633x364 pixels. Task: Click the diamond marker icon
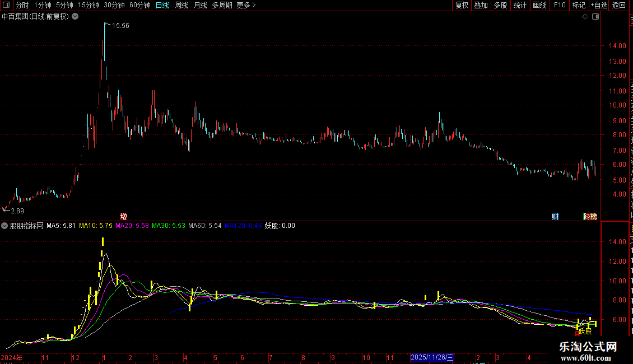(585, 17)
